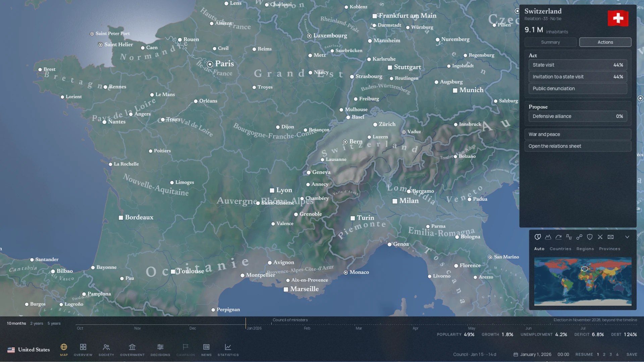This screenshot has height=362, width=644.
Task: Open the News section
Action: point(206,350)
